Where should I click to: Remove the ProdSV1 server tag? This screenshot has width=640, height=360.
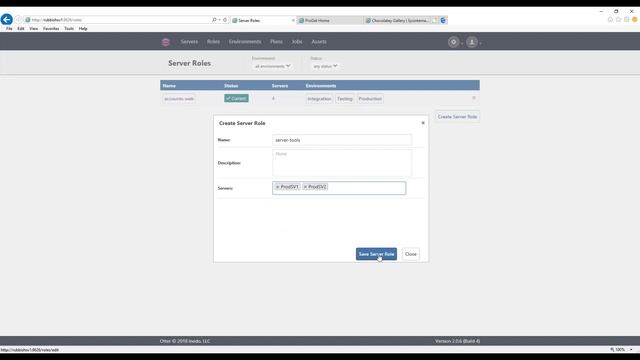[278, 187]
